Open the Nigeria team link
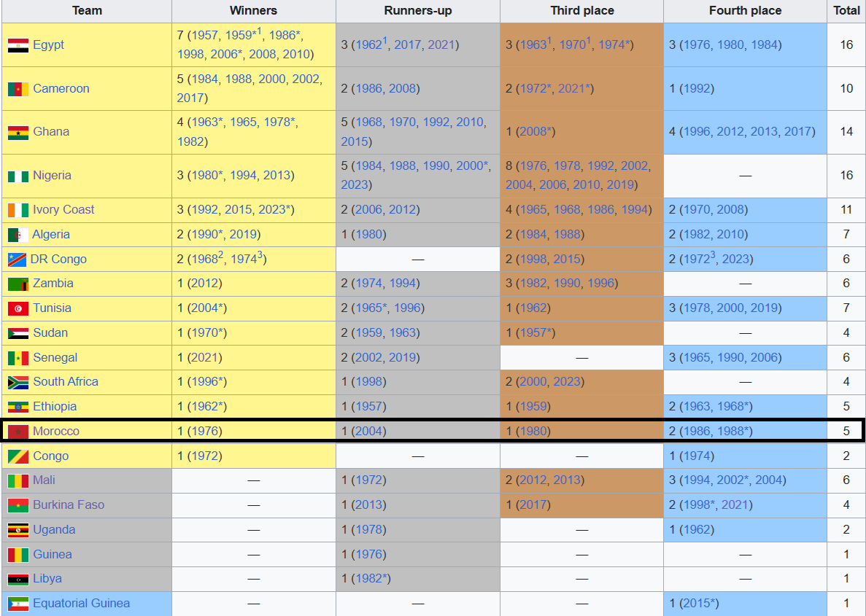 (x=52, y=175)
